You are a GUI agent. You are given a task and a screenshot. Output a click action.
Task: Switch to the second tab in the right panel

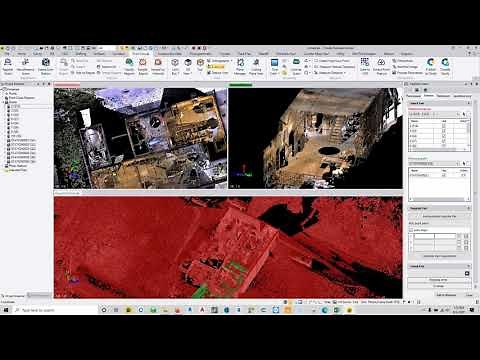[x=428, y=96]
